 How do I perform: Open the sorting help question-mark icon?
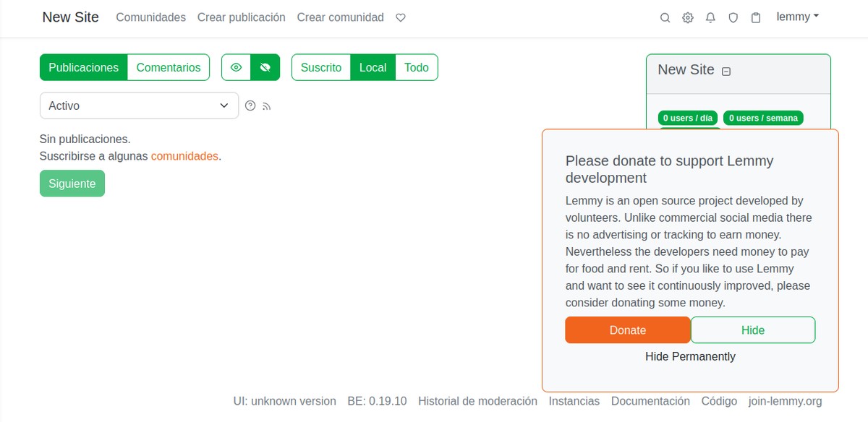tap(250, 105)
